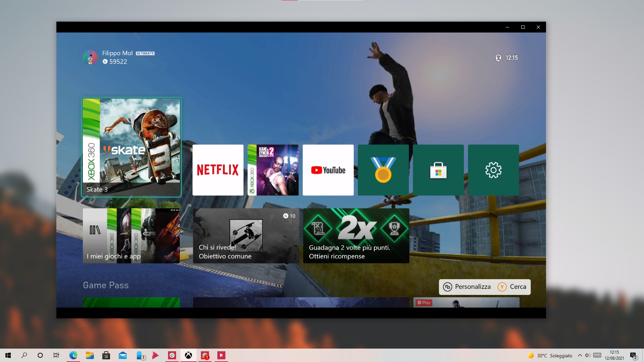Switch to the last pink taskbar app

[x=221, y=355]
